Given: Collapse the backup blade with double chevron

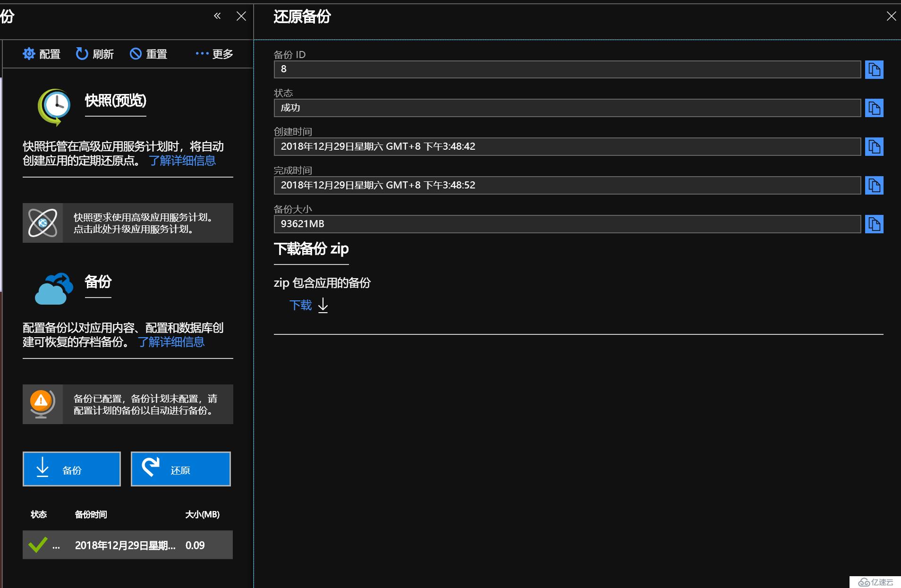Looking at the screenshot, I should tap(217, 16).
